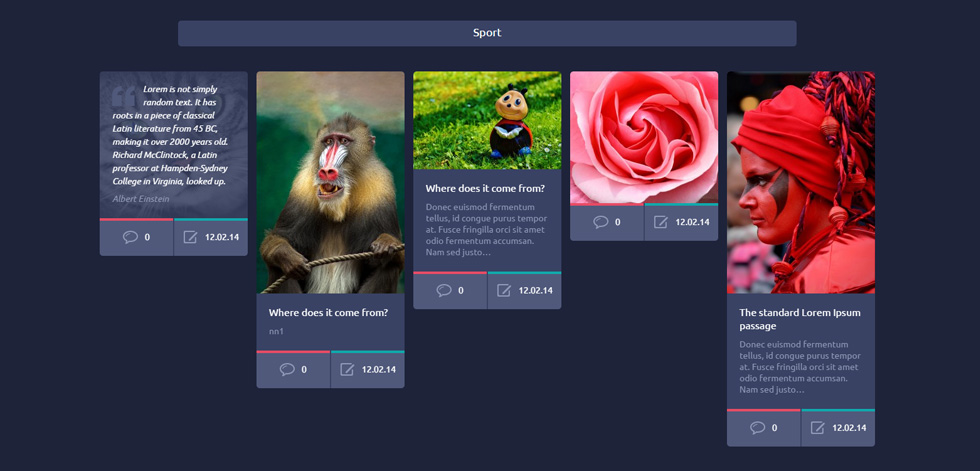Click comment count 0 on the quote card
Image resolution: width=980 pixels, height=471 pixels.
coord(148,237)
